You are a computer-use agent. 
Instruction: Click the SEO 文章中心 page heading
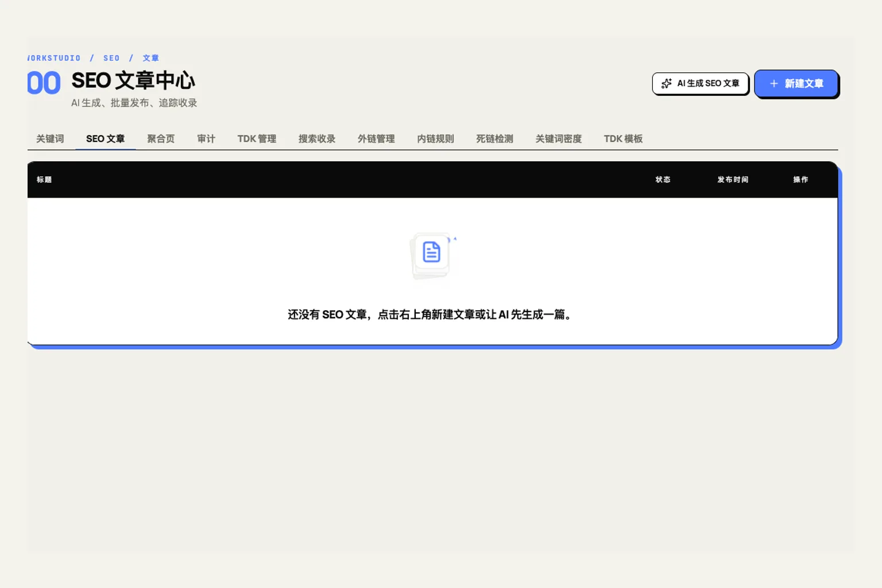click(x=133, y=81)
